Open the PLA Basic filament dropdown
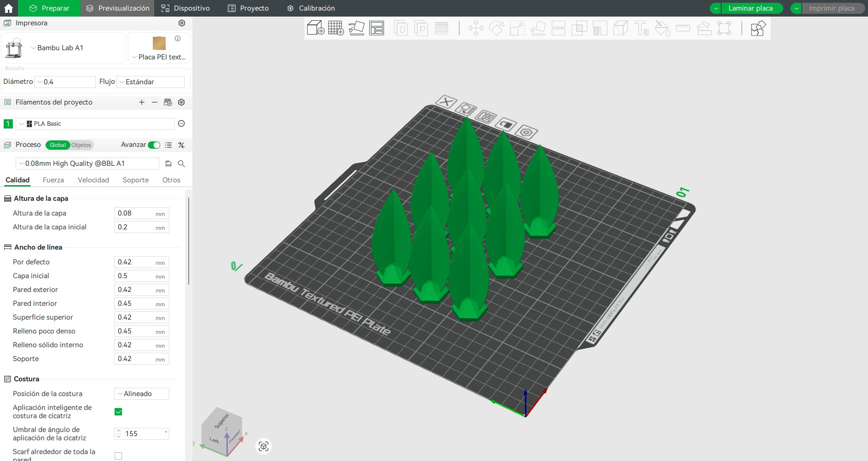Screen dimensions: 868x461 95,123
